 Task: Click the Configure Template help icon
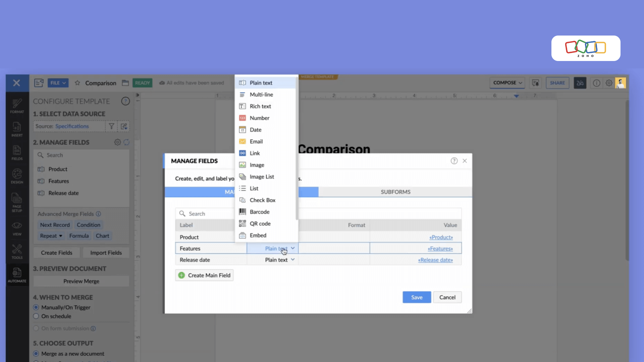pos(125,101)
